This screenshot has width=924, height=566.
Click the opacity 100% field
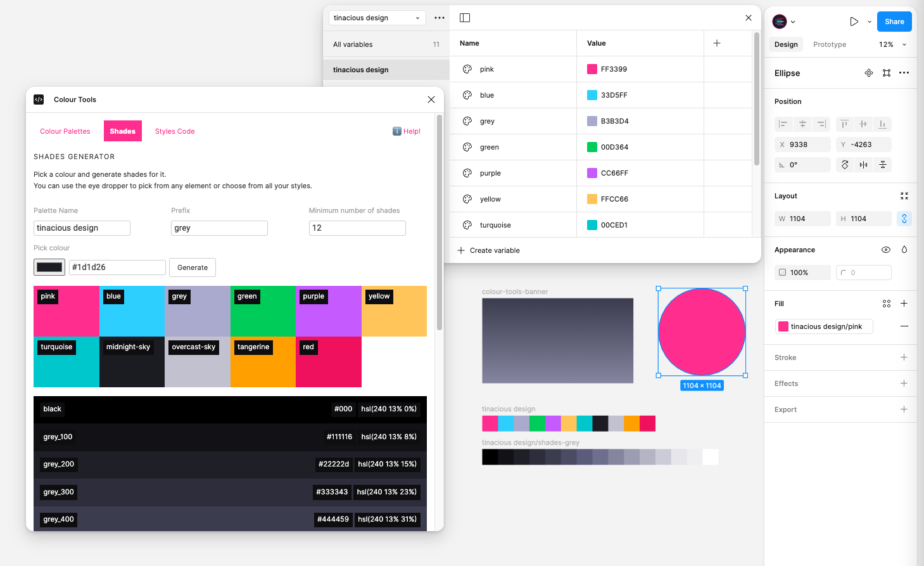pos(802,273)
